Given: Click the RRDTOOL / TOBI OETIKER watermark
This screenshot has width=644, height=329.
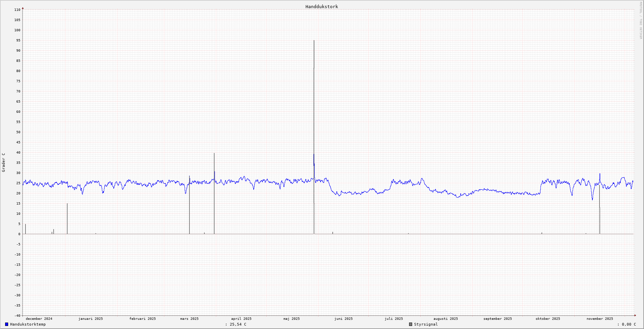Looking at the screenshot, I should click(641, 20).
